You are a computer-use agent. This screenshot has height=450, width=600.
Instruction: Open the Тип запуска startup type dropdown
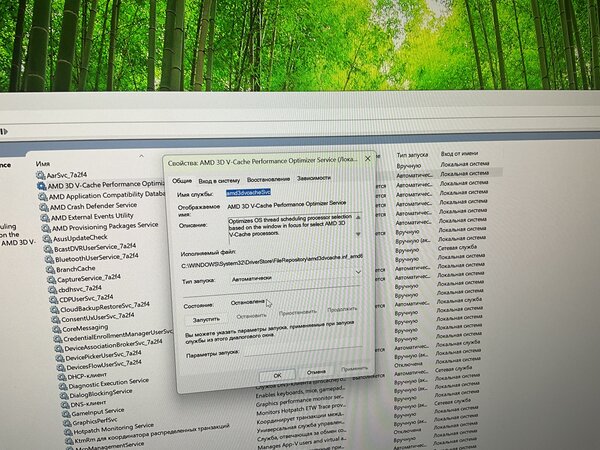296,277
